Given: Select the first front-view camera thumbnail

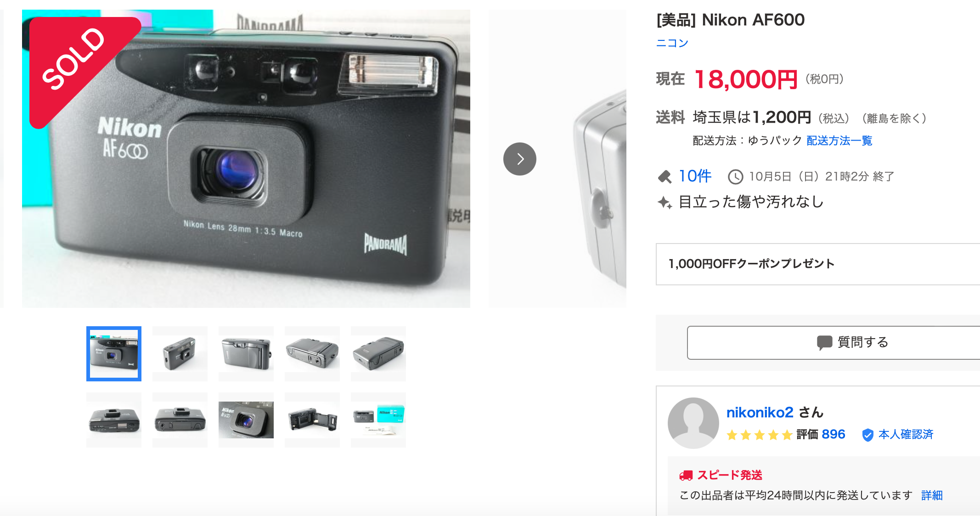Looking at the screenshot, I should [x=114, y=354].
